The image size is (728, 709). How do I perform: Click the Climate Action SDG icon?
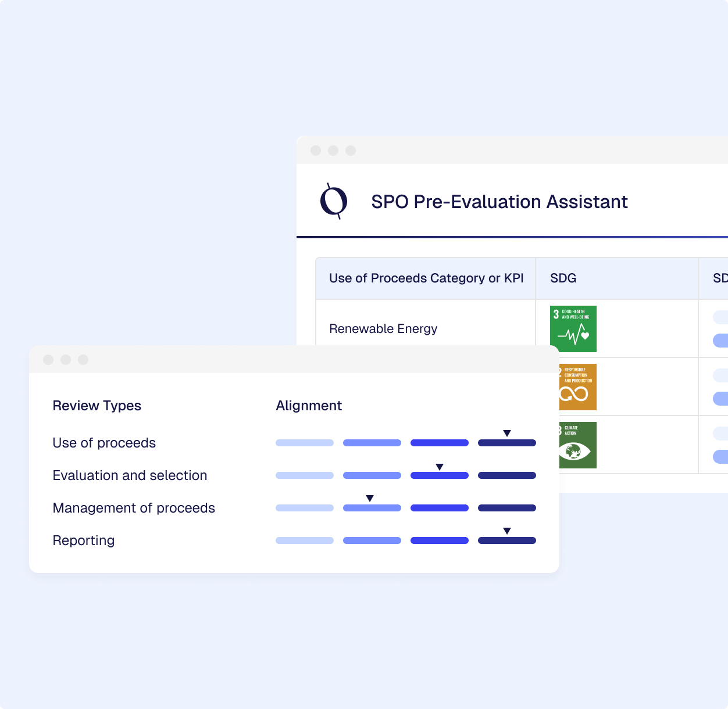click(577, 445)
